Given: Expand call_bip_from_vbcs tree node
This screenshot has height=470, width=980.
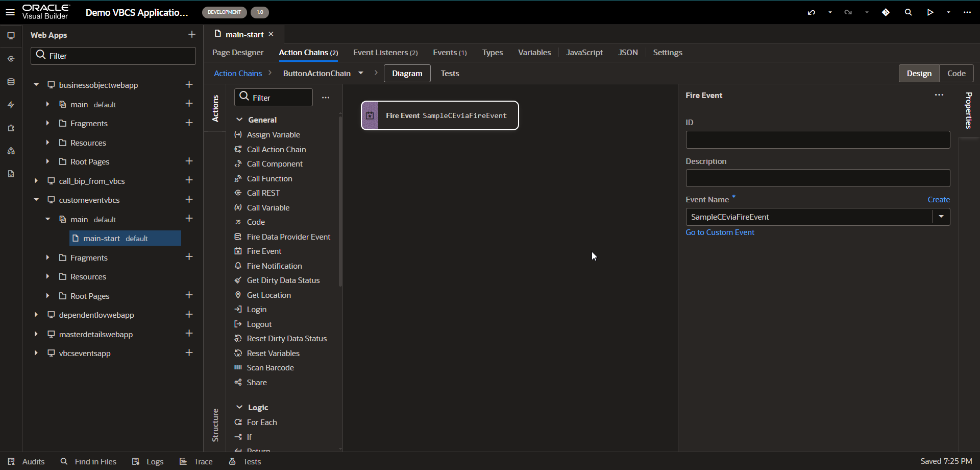Looking at the screenshot, I should click(x=36, y=181).
